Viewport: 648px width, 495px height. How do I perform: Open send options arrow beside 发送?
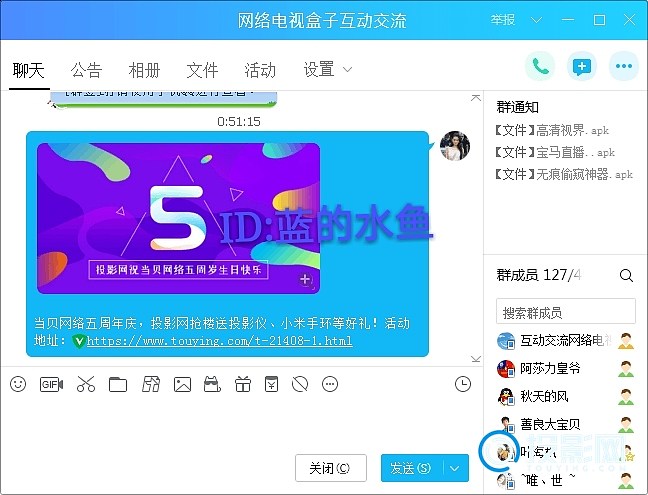455,468
